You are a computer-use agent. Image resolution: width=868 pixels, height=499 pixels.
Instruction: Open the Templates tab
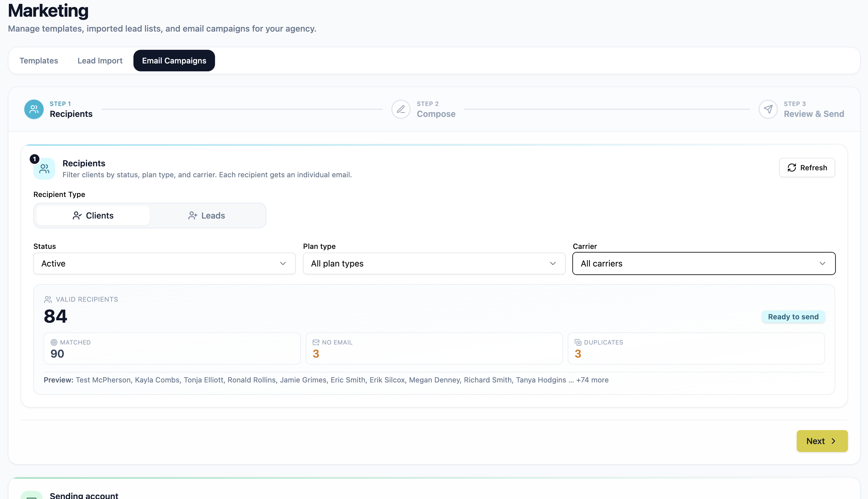click(39, 61)
